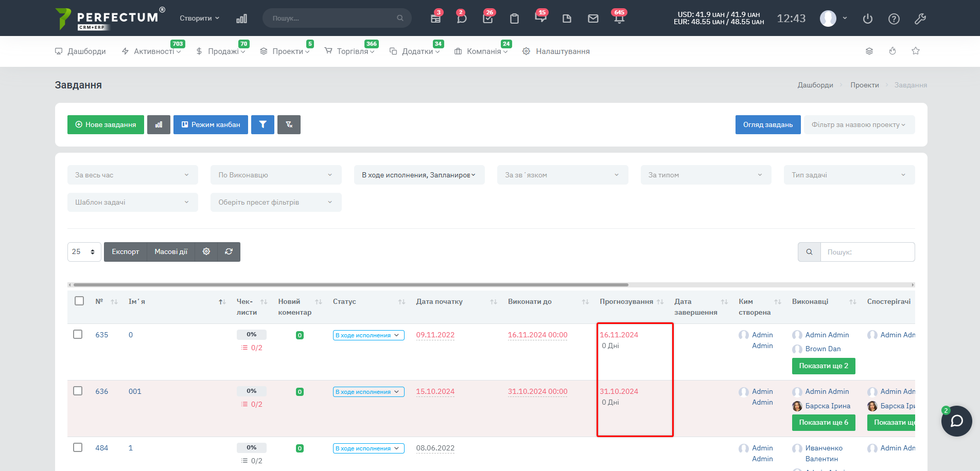980x471 pixels.
Task: Expand the 'За весь час' period dropdown
Action: (132, 175)
